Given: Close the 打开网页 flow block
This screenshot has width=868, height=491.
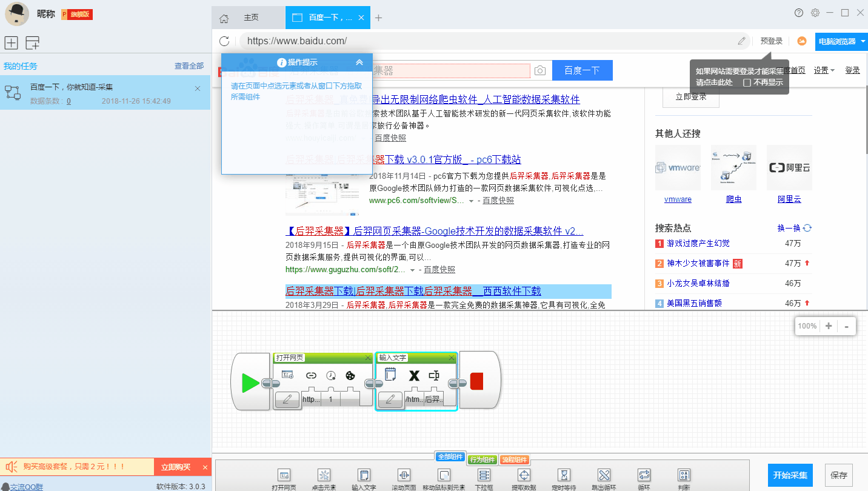Looking at the screenshot, I should pyautogui.click(x=367, y=358).
